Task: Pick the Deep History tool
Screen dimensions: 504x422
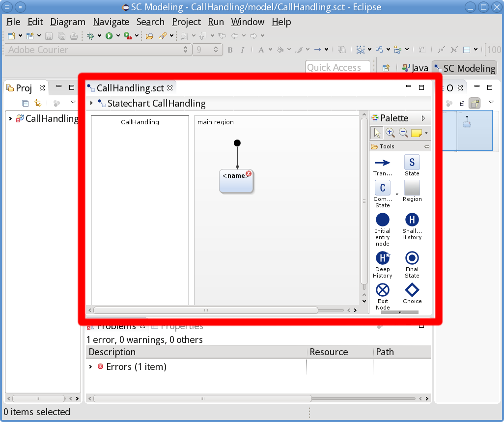Action: (x=383, y=265)
